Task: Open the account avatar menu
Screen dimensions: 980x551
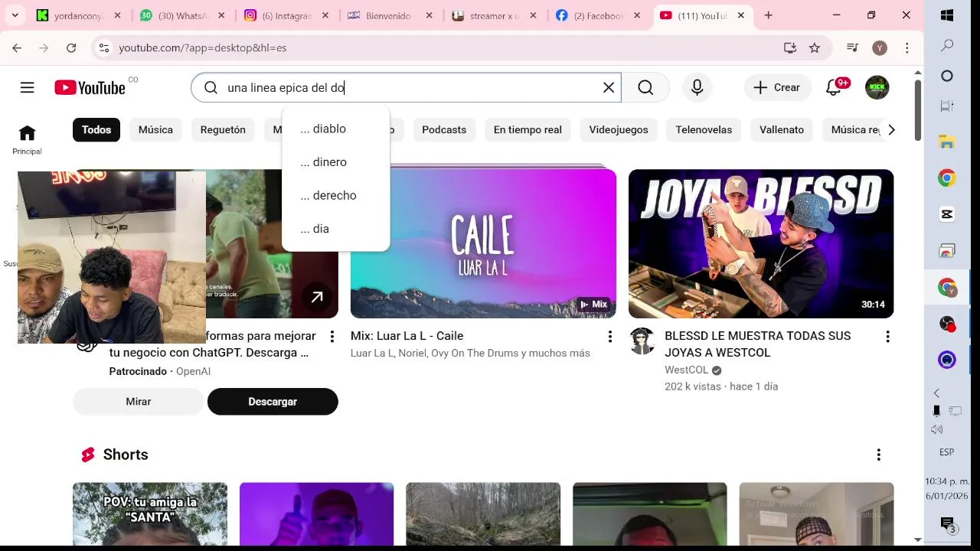Action: click(x=877, y=87)
